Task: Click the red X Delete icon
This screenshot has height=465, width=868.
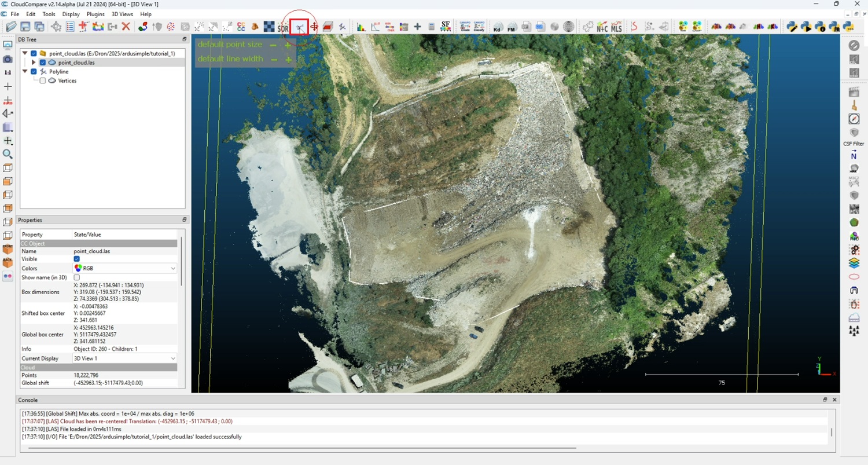Action: point(126,27)
